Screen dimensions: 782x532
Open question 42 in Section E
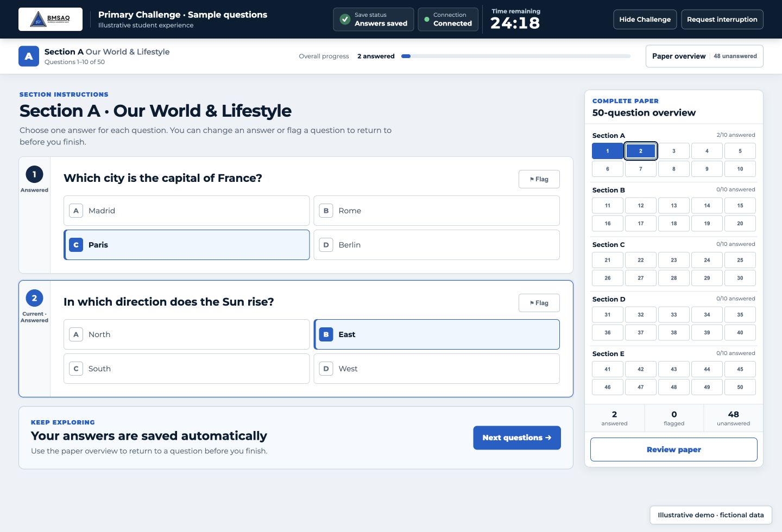641,369
